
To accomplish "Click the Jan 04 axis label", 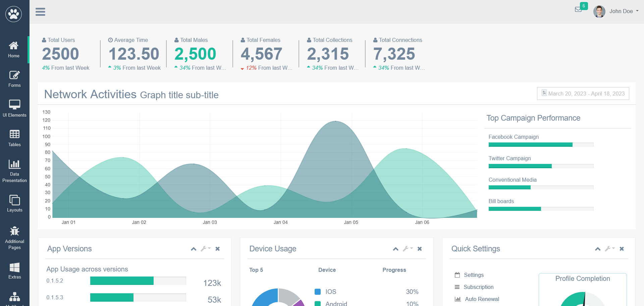I will 280,222.
